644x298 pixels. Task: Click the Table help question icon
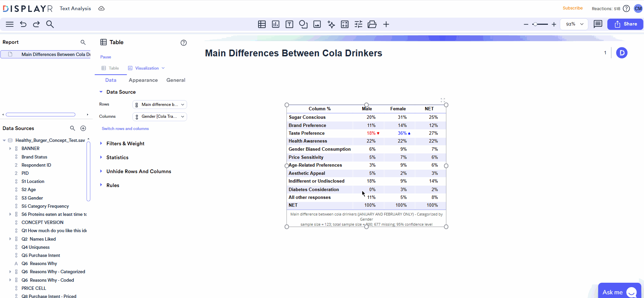pos(184,43)
